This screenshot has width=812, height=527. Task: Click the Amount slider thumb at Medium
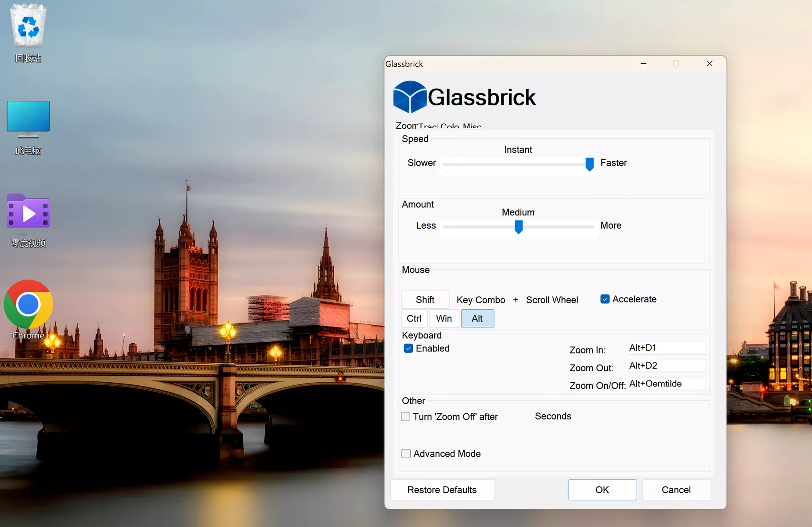(519, 227)
